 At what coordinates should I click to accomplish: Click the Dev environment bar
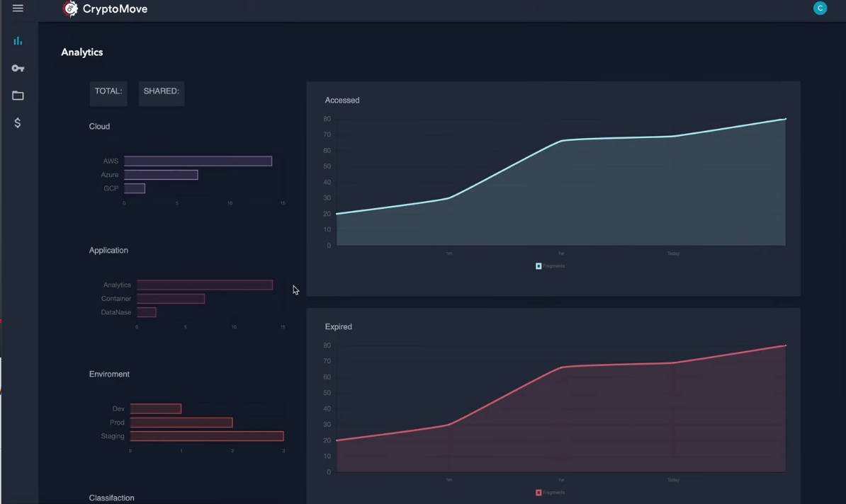[155, 408]
